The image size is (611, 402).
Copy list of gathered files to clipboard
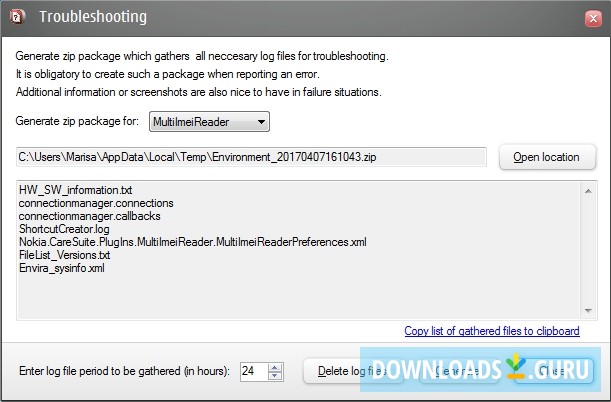tap(492, 331)
